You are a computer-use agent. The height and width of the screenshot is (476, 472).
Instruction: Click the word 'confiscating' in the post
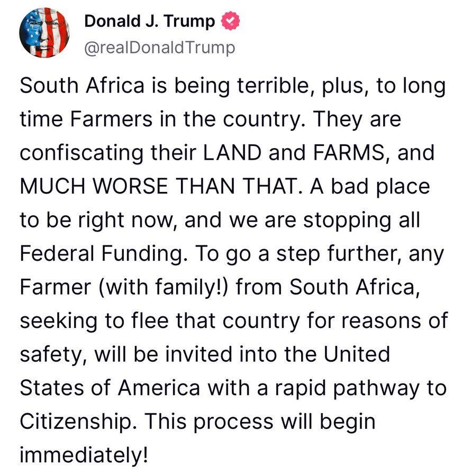[x=81, y=153]
